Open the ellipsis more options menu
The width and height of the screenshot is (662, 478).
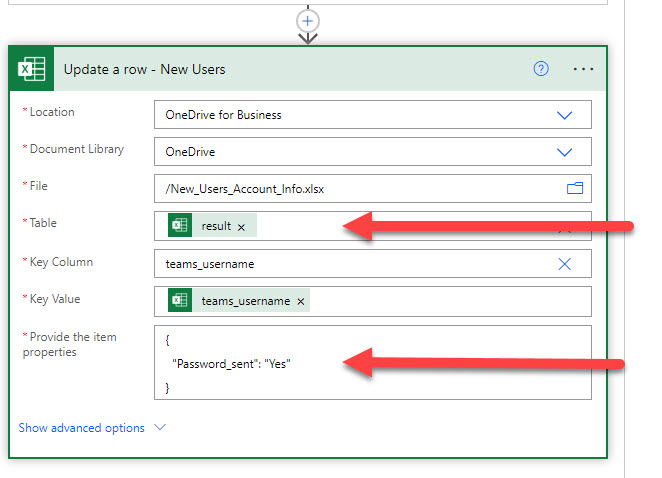point(583,69)
